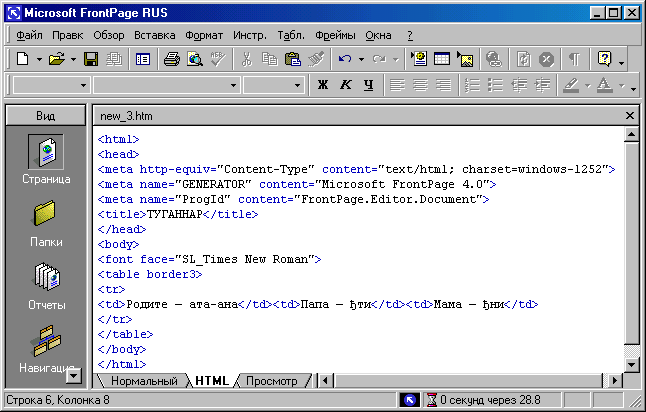Switch to the Просмотр preview tab

[272, 381]
